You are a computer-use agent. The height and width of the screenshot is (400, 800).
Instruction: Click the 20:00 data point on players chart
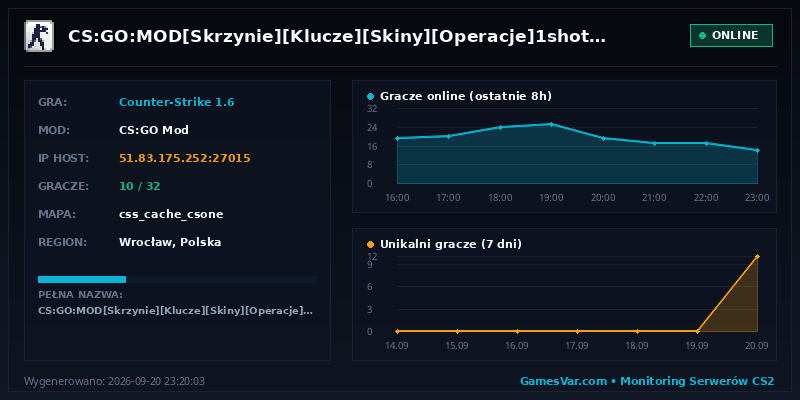(x=603, y=138)
